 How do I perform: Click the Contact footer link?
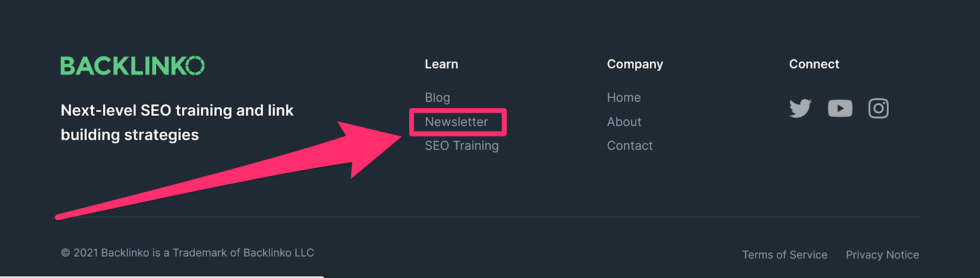pyautogui.click(x=630, y=146)
